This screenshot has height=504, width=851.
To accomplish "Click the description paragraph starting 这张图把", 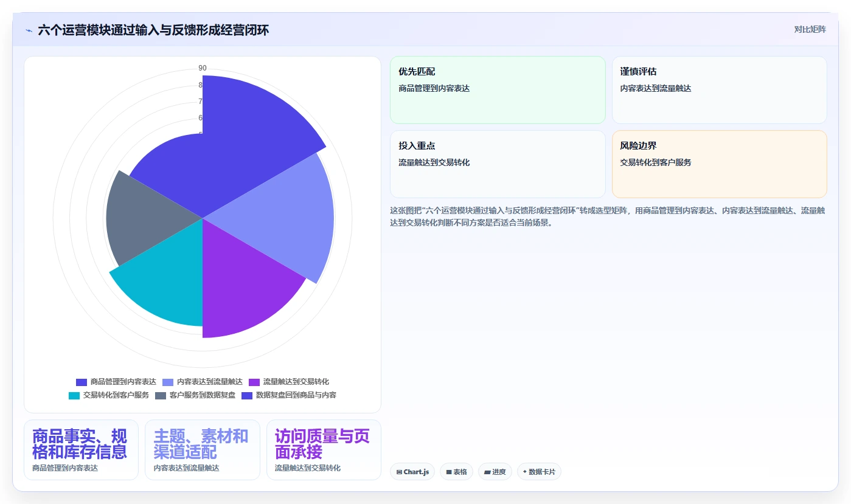I will pos(607,216).
